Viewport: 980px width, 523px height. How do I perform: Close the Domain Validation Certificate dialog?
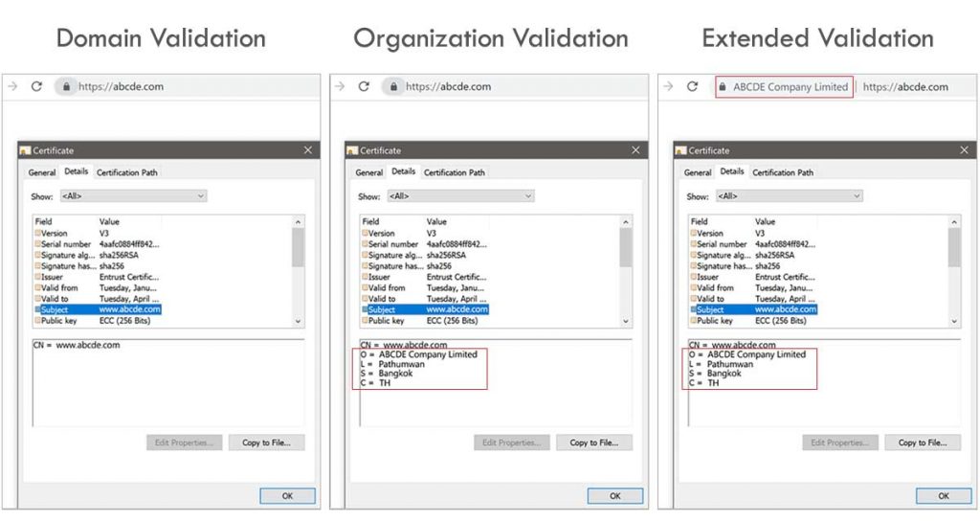tap(307, 150)
